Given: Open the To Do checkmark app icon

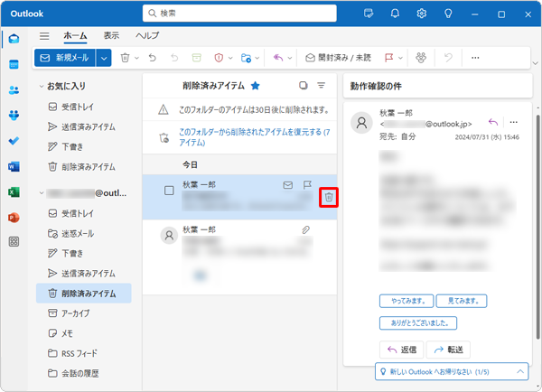Looking at the screenshot, I should pos(14,141).
